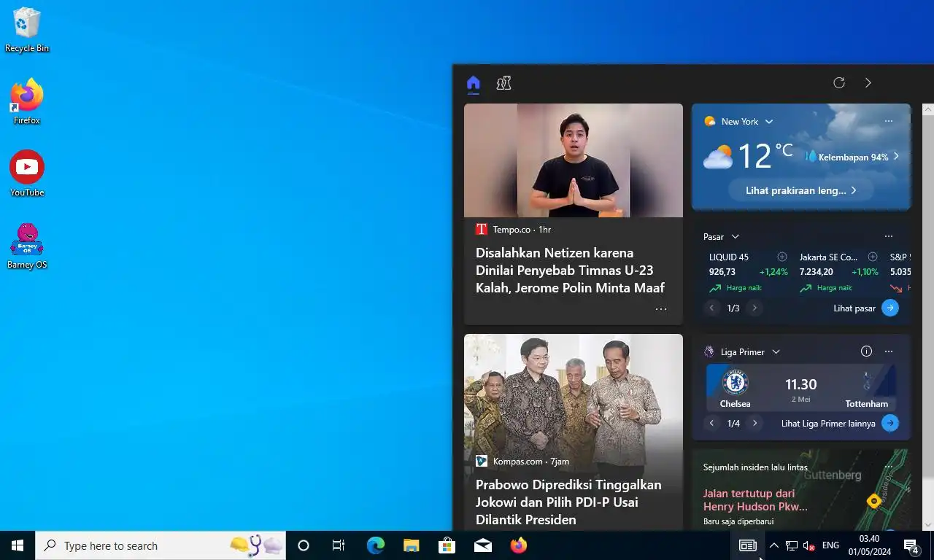Viewport: 934px width, 560px height.
Task: Open Liga Primer info icon
Action: (x=866, y=351)
